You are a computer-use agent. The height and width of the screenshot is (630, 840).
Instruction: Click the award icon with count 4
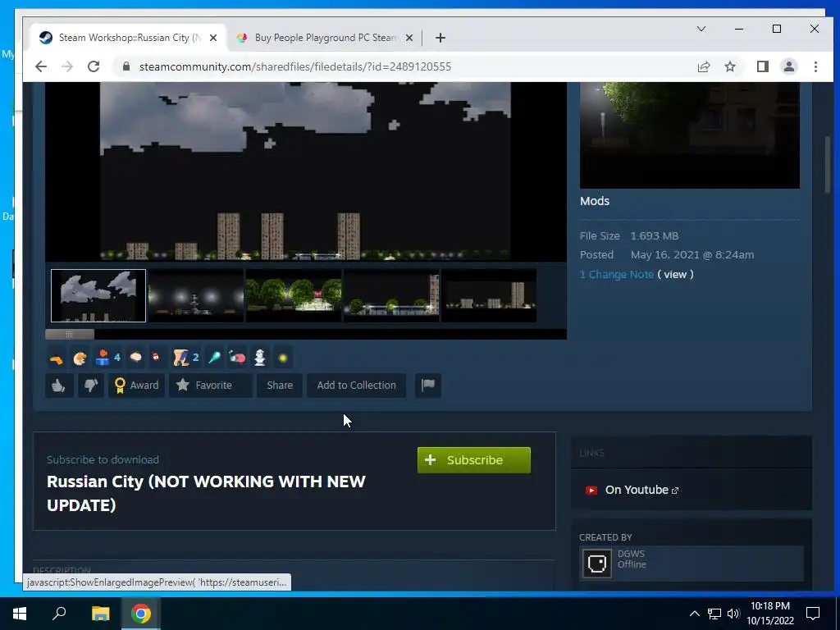coord(107,358)
